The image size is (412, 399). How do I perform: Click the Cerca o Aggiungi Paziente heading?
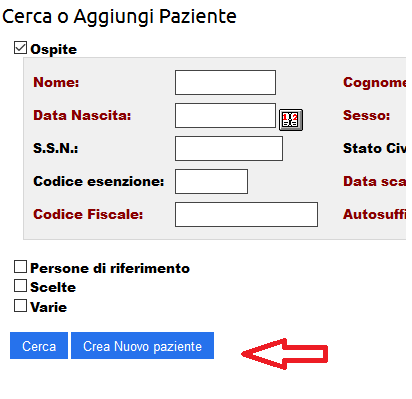119,17
